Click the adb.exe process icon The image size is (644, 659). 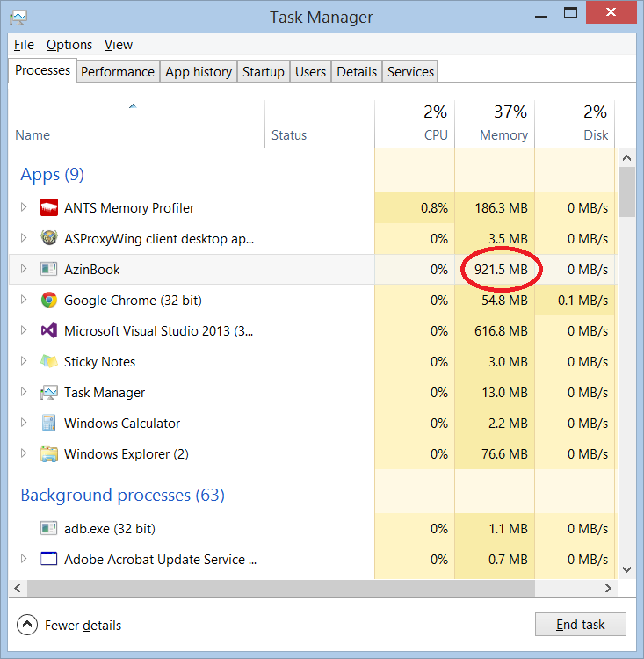[49, 528]
